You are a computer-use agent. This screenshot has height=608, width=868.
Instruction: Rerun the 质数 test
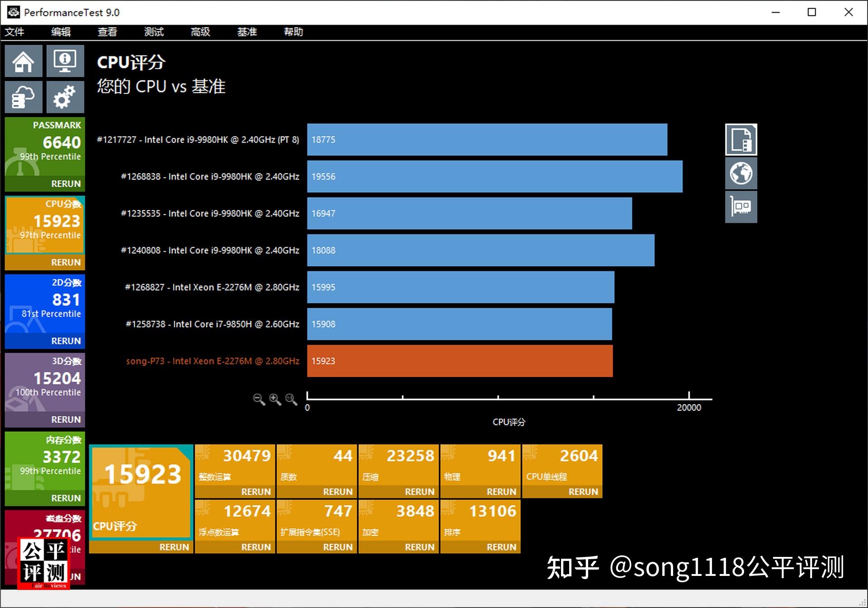pyautogui.click(x=317, y=492)
